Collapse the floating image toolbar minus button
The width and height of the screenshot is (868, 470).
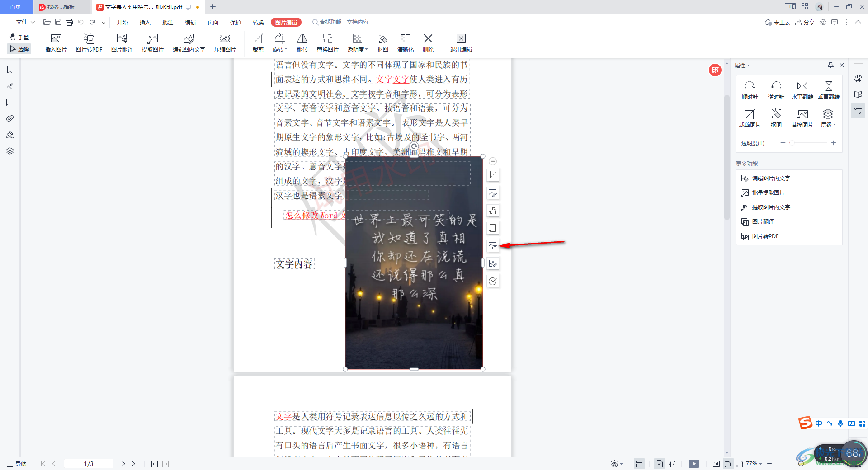pos(493,161)
